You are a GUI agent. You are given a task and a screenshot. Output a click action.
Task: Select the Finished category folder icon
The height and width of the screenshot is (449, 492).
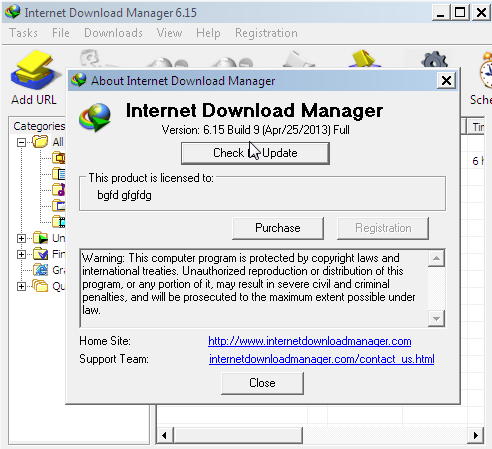click(x=40, y=254)
